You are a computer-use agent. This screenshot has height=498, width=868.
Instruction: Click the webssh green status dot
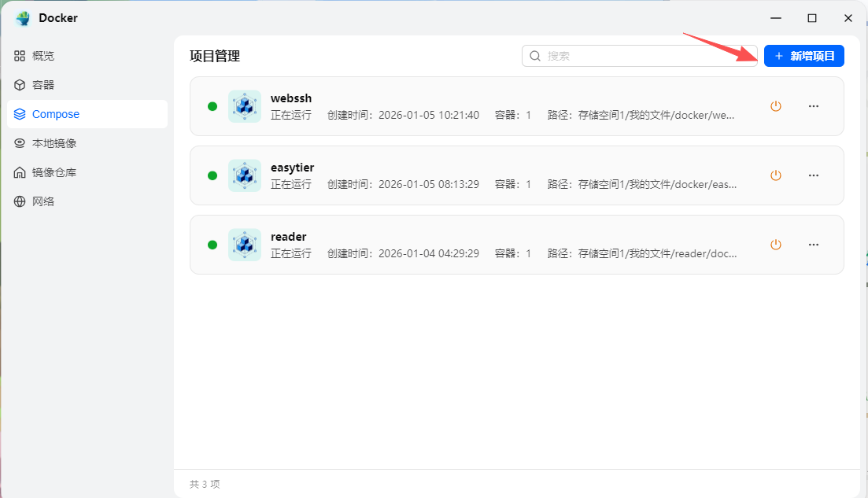tap(212, 106)
